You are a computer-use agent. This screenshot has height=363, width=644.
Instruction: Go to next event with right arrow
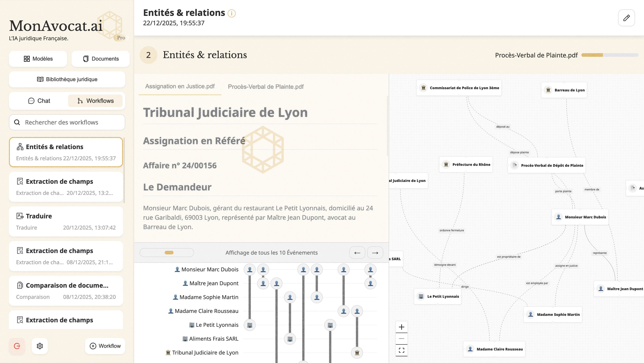click(x=375, y=253)
